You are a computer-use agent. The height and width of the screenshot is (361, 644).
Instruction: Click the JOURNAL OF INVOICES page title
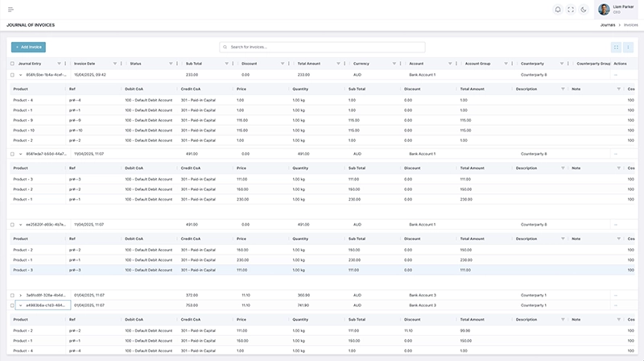[31, 25]
